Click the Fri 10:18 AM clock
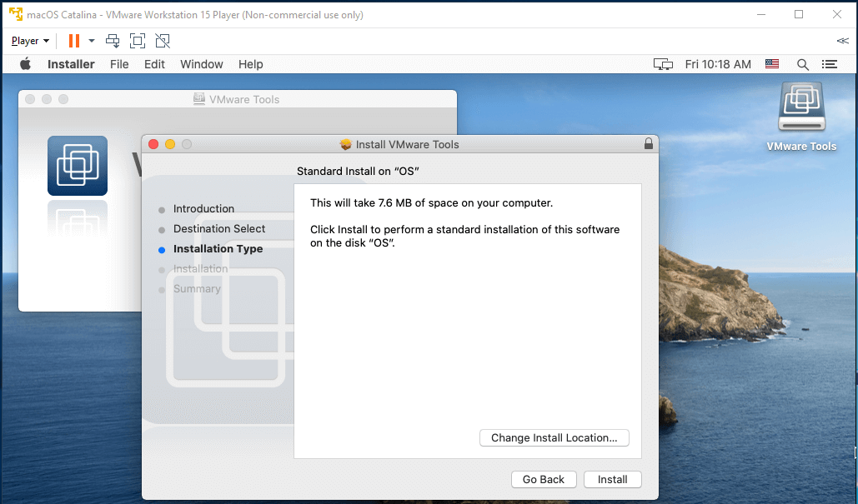This screenshot has height=504, width=858. coord(718,64)
